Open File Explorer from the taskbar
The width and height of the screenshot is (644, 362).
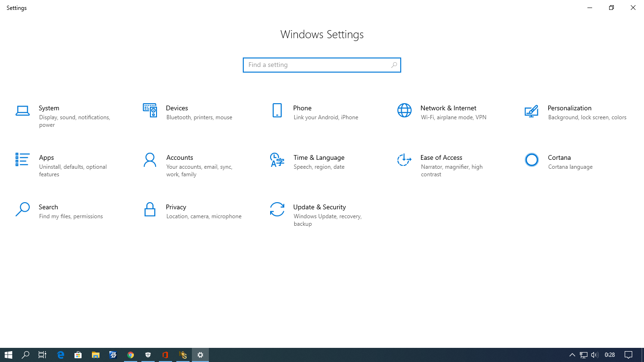coord(96,355)
